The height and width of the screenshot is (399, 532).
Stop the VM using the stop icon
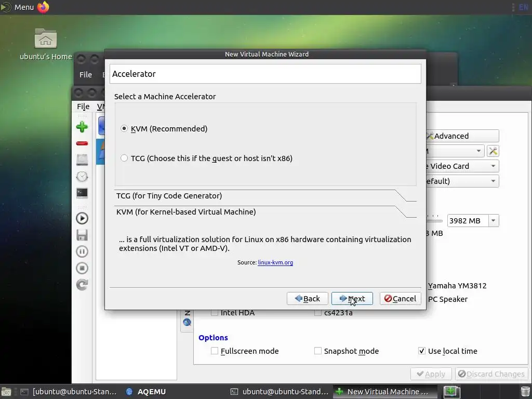click(82, 268)
